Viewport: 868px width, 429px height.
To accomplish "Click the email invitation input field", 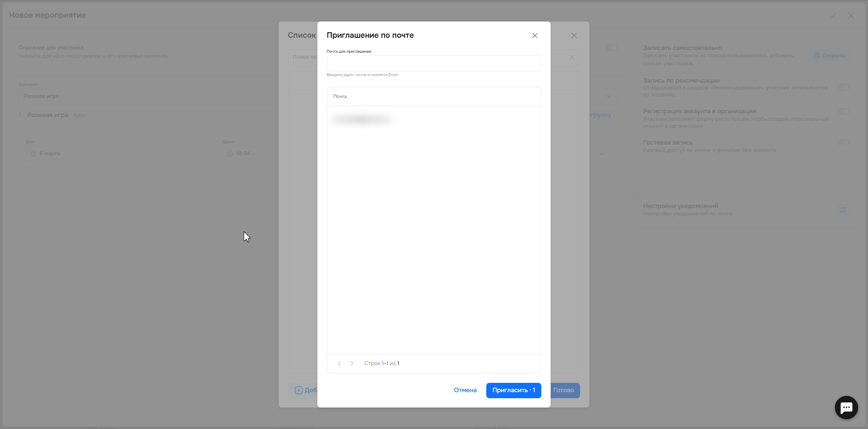I will pyautogui.click(x=434, y=63).
